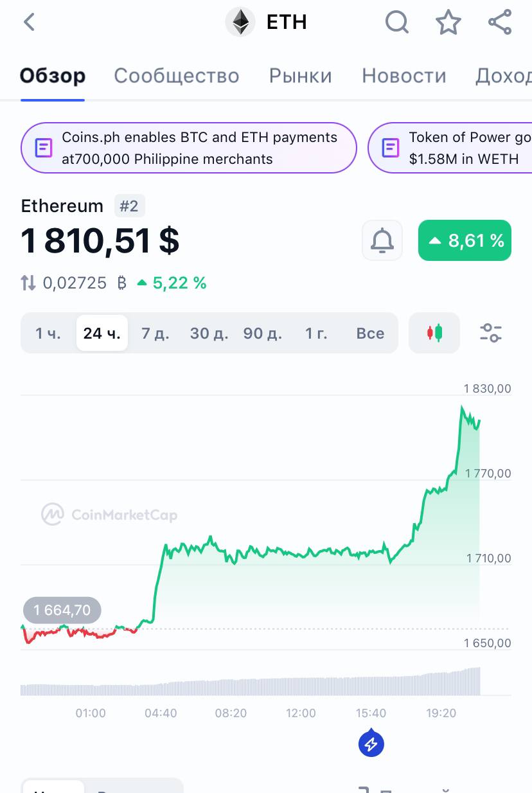Show the Все full history range
This screenshot has width=532, height=793.
coord(370,333)
